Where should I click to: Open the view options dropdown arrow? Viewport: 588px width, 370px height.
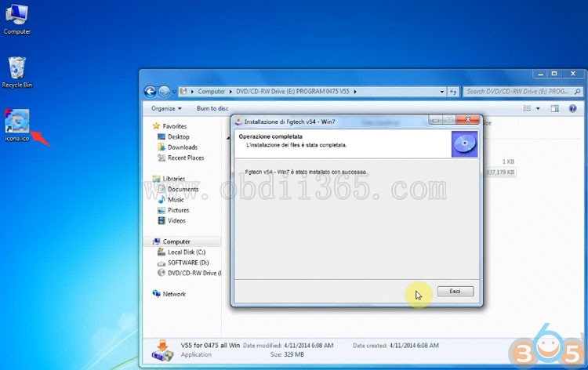538,108
